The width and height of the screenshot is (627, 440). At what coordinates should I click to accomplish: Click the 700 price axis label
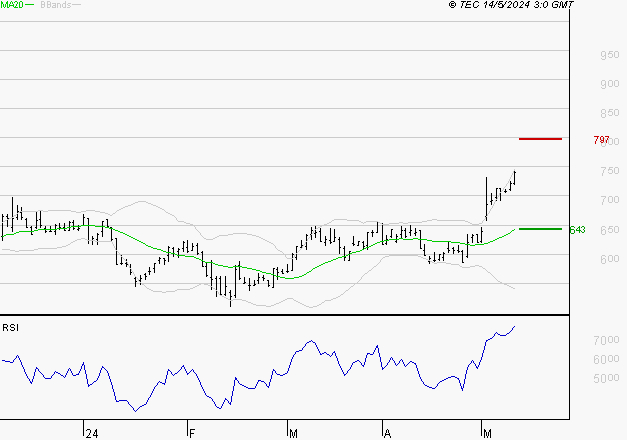coord(610,200)
